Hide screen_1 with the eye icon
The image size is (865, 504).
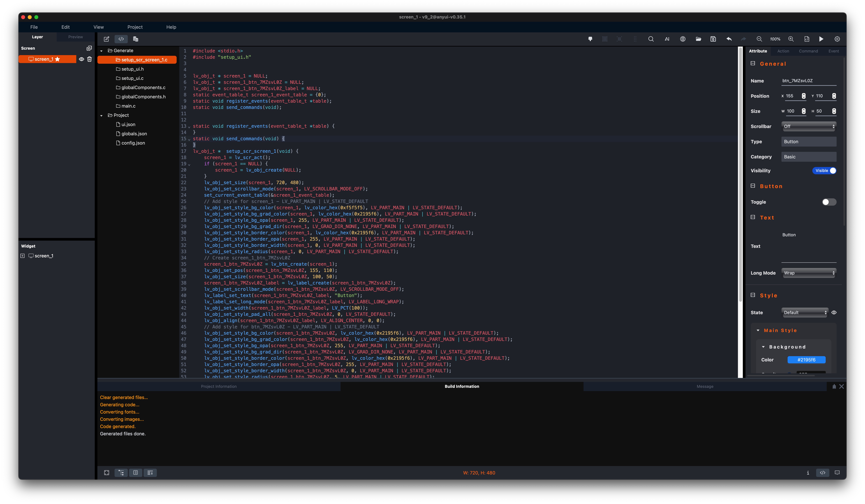pos(81,59)
